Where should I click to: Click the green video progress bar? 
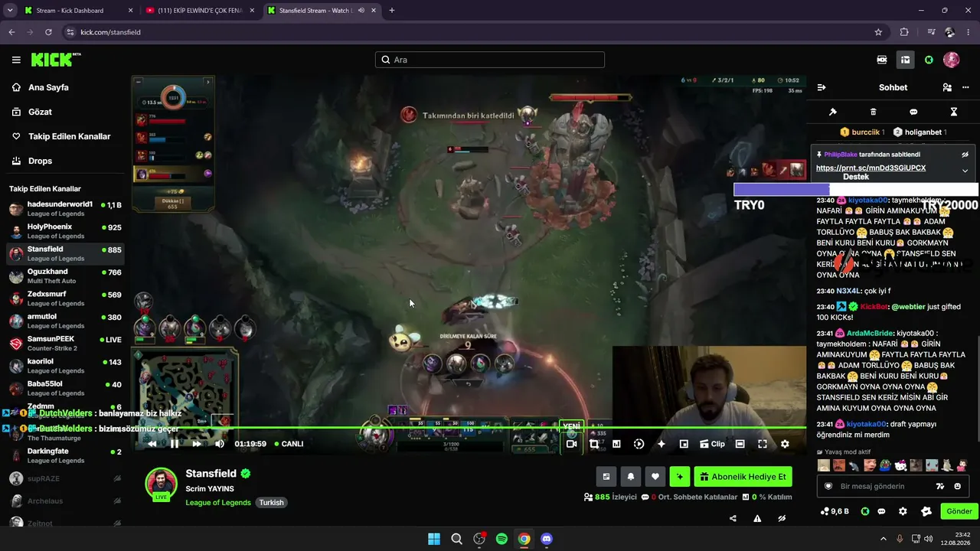[x=469, y=428]
